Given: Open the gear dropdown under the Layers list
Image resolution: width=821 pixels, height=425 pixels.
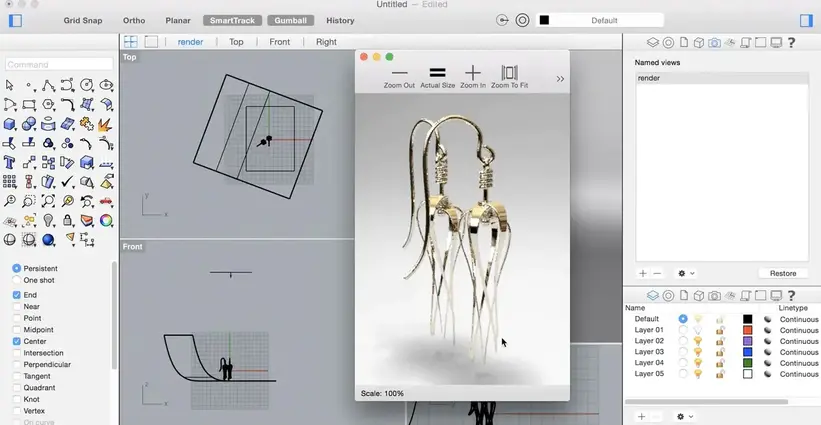Looking at the screenshot, I should point(685,417).
